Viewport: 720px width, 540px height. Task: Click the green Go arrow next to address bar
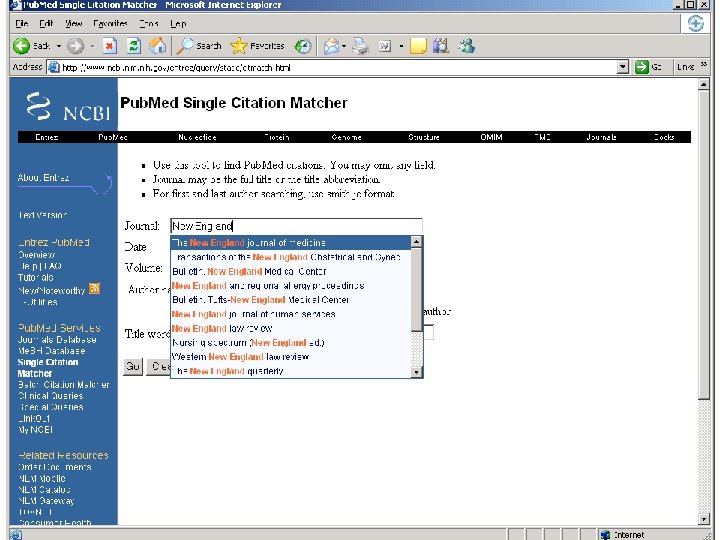(x=641, y=67)
